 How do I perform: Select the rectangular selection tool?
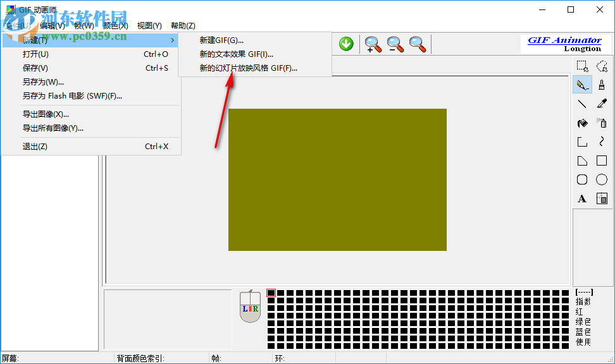(x=582, y=65)
